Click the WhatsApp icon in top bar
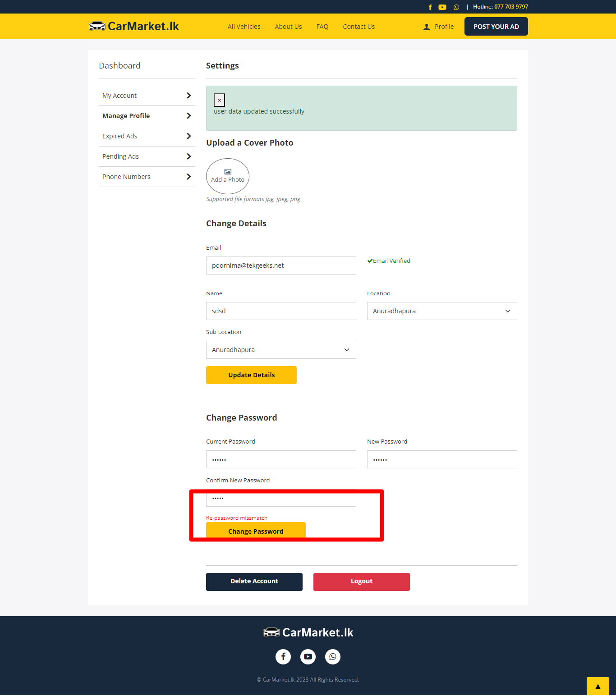The height and width of the screenshot is (696, 616). pos(456,7)
